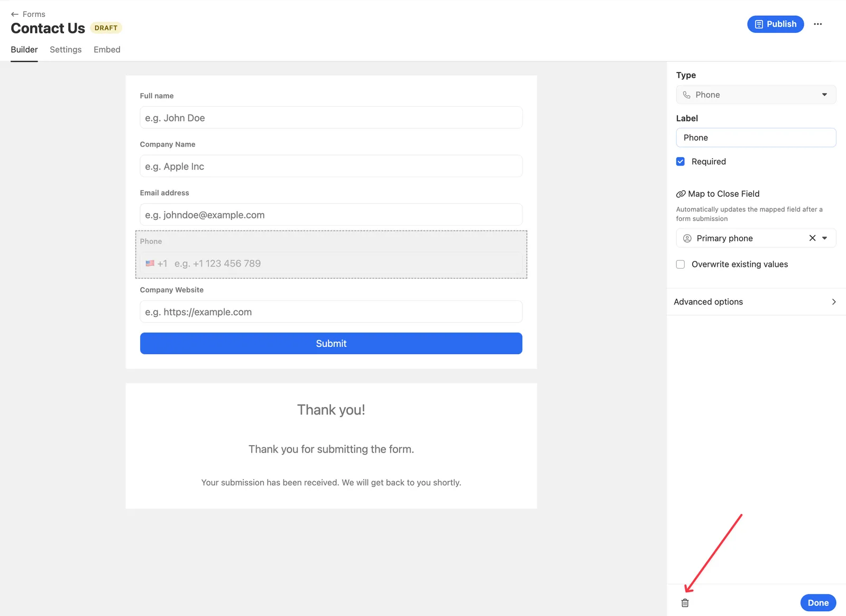Screen dimensions: 846x616
Task: Click 'Thank you for submitting the form.' text
Action: 331,449
